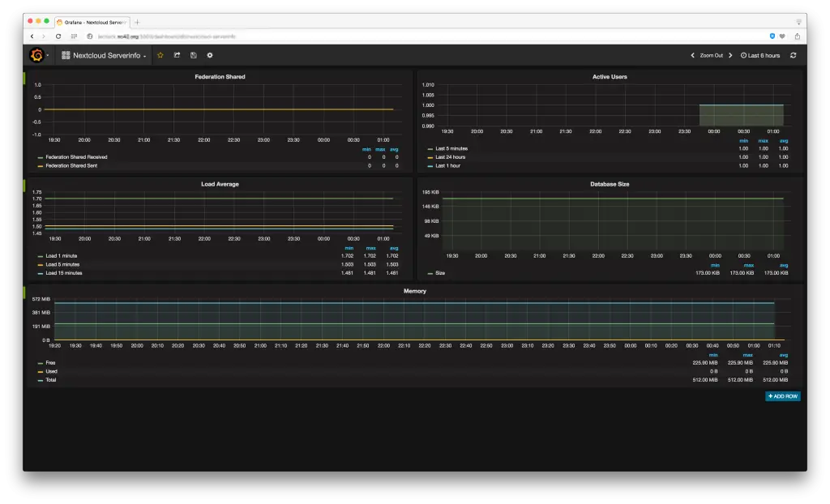830x504 pixels.
Task: Open the Grafana logo main menu
Action: coord(36,55)
